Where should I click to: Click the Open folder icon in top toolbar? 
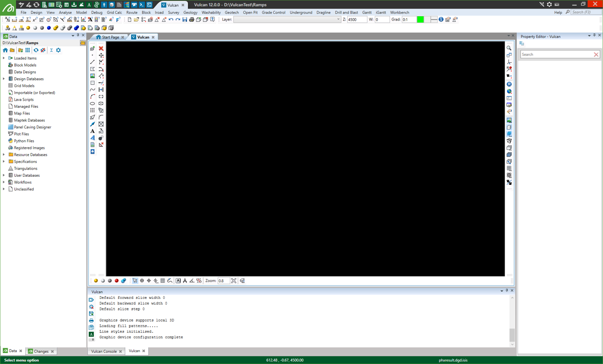click(136, 19)
